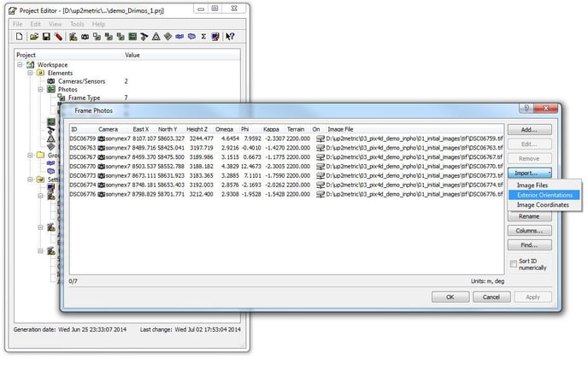Click the Open project folder icon

coord(33,38)
